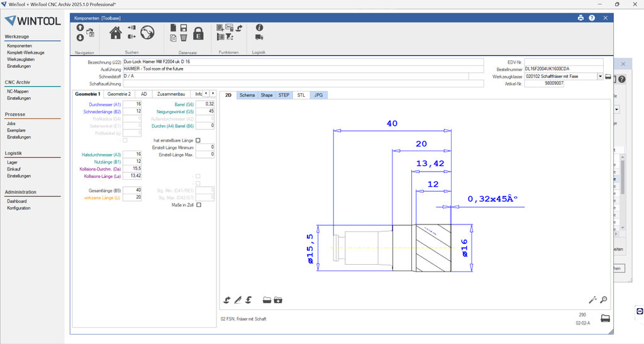Open the info icon in Logistik
The height and width of the screenshot is (344, 644).
(x=259, y=28)
